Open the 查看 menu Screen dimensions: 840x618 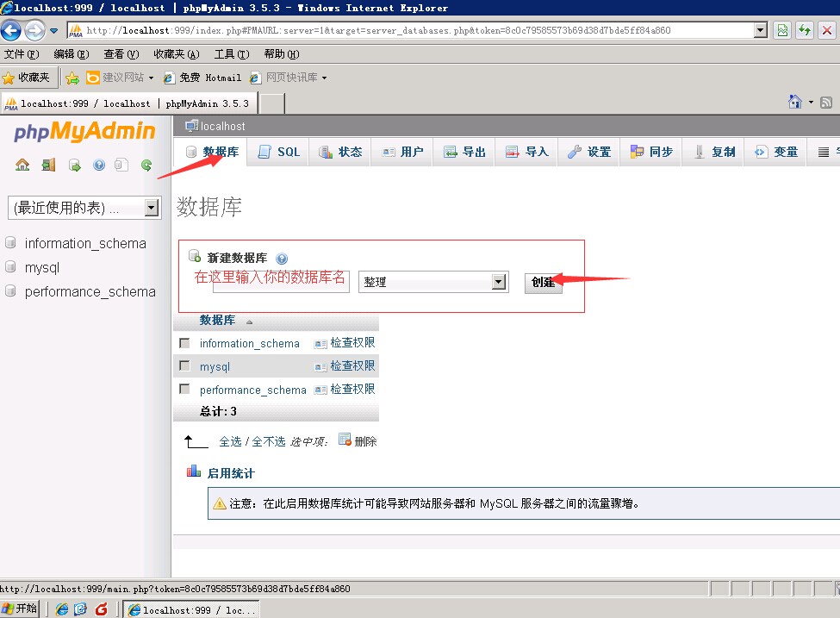click(121, 54)
